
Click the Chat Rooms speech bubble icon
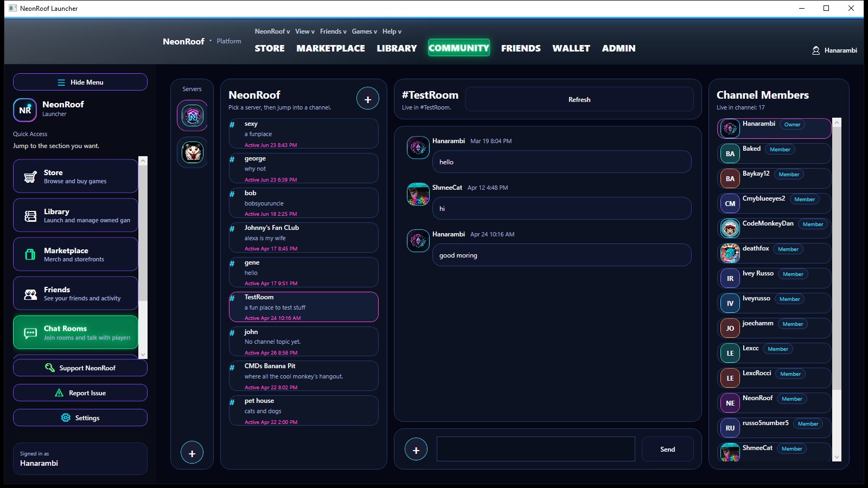(30, 333)
